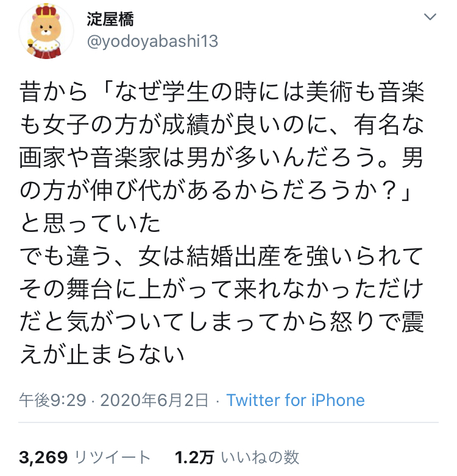The height and width of the screenshot is (476, 457).
Task: Select the 2020年6月2日 date text
Action: [154, 400]
